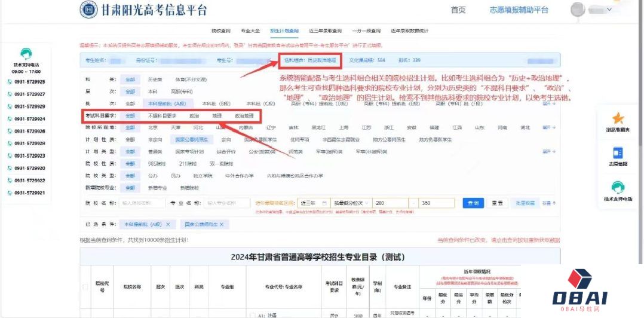644x318 pixels.
Task: Select 高职(专科) level option
Action: click(x=182, y=91)
